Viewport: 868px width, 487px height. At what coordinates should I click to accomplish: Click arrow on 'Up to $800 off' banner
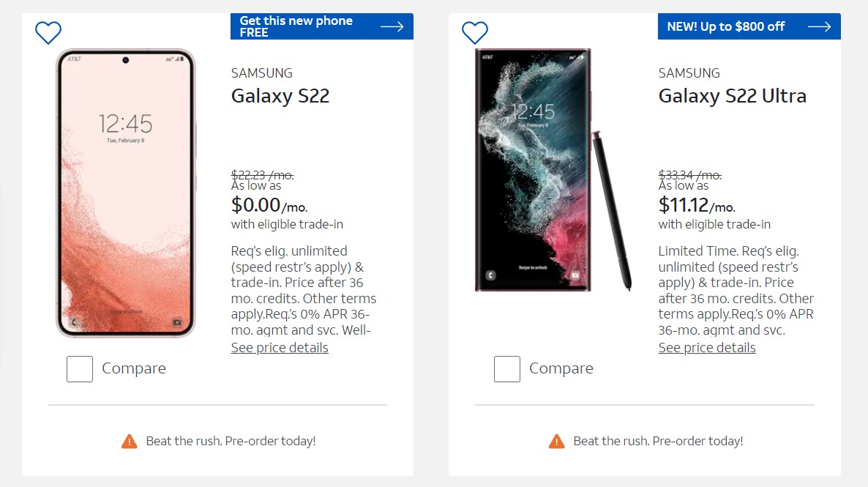pos(820,27)
